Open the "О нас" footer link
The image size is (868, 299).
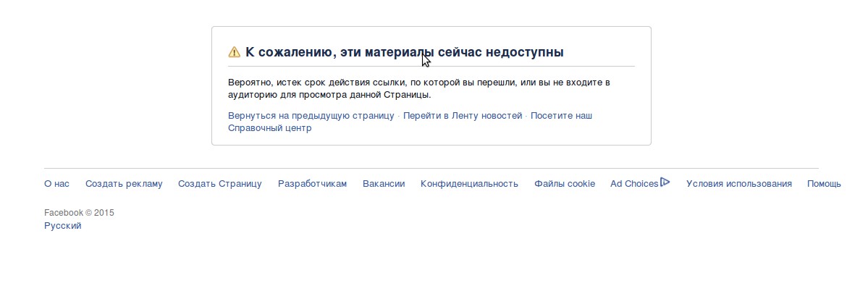coord(57,184)
